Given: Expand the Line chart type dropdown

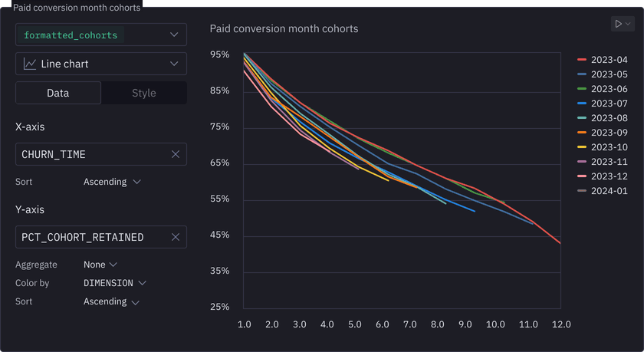Looking at the screenshot, I should 175,64.
